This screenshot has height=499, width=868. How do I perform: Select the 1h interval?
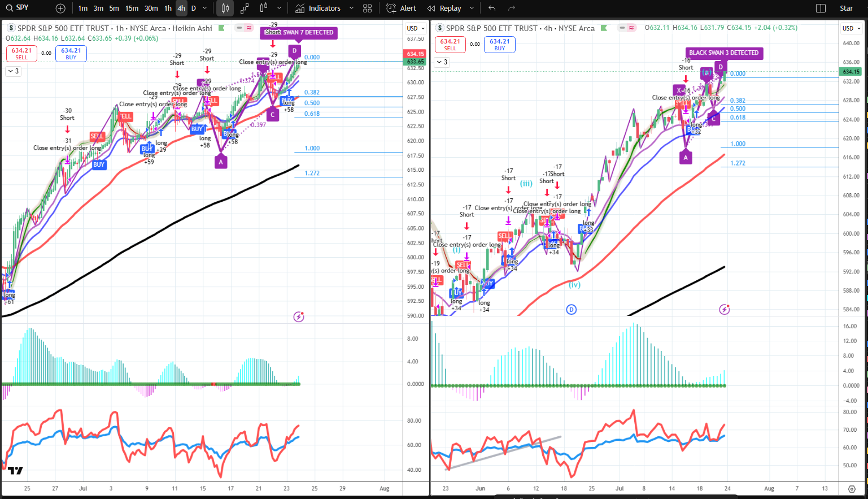(x=168, y=8)
